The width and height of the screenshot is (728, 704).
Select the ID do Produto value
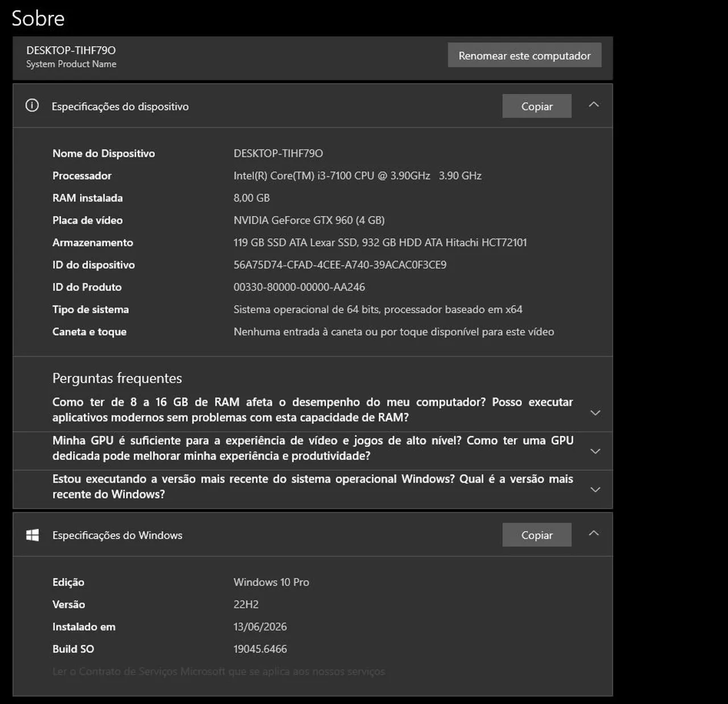click(x=299, y=287)
